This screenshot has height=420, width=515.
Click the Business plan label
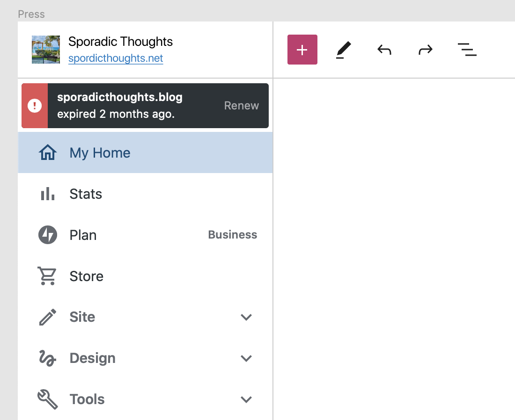pos(233,235)
